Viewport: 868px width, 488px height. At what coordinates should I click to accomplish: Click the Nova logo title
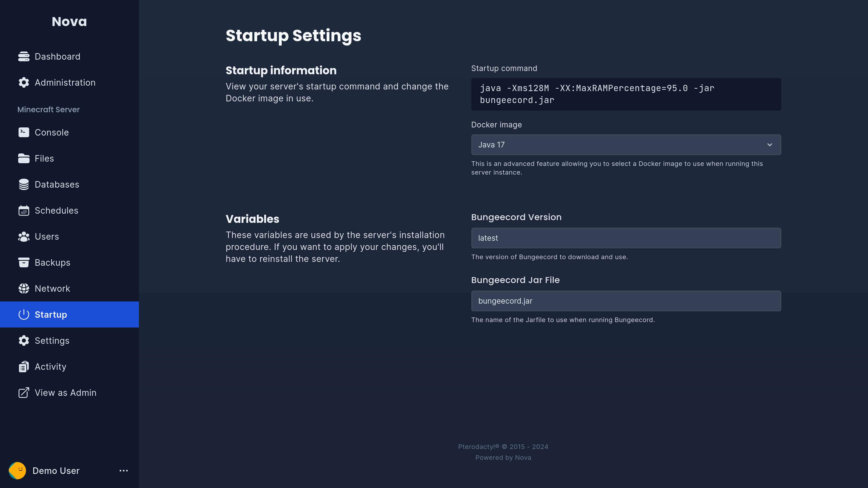[x=69, y=22]
